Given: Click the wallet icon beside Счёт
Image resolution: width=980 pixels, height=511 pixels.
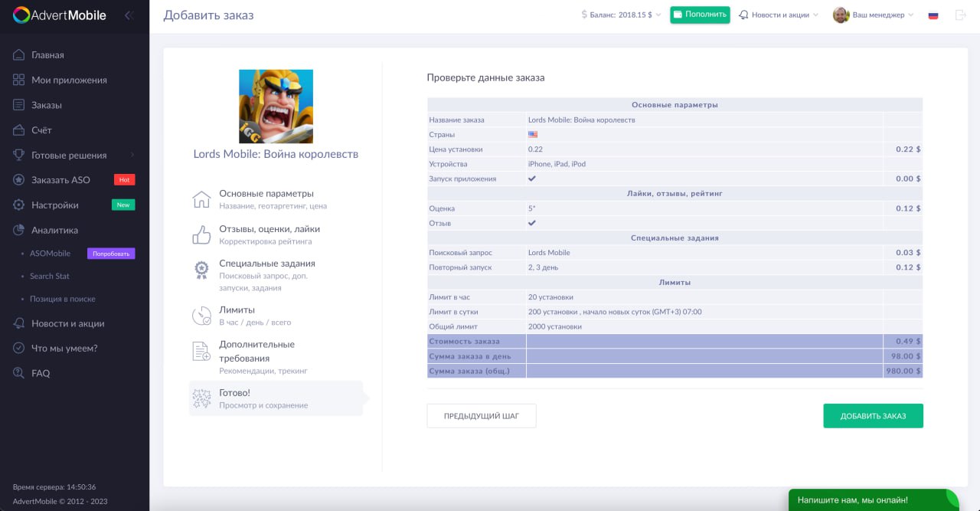Looking at the screenshot, I should pyautogui.click(x=19, y=130).
